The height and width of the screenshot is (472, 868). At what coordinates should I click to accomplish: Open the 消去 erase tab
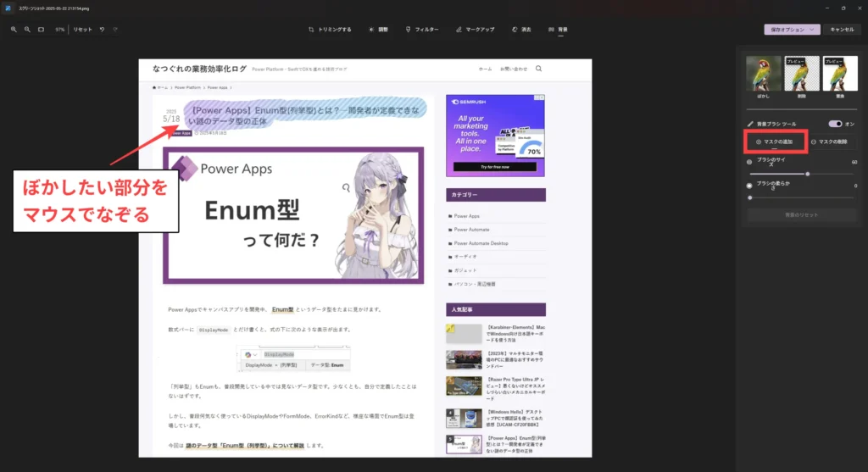(x=521, y=30)
